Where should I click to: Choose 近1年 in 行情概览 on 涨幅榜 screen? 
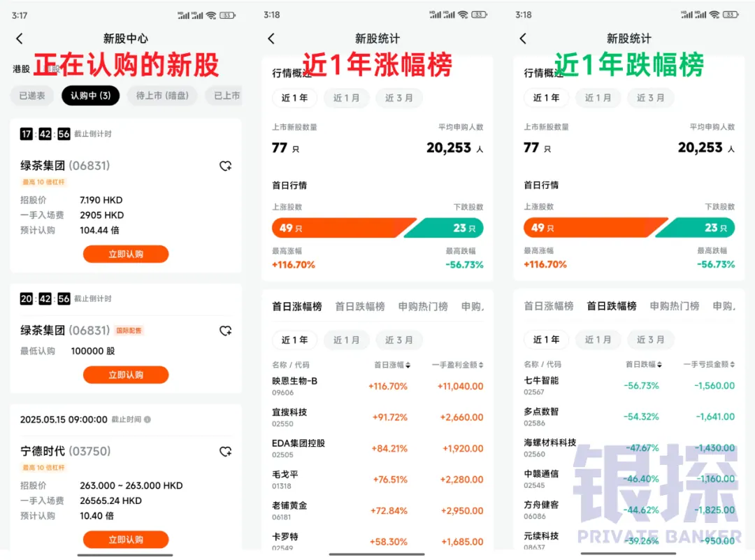click(294, 98)
